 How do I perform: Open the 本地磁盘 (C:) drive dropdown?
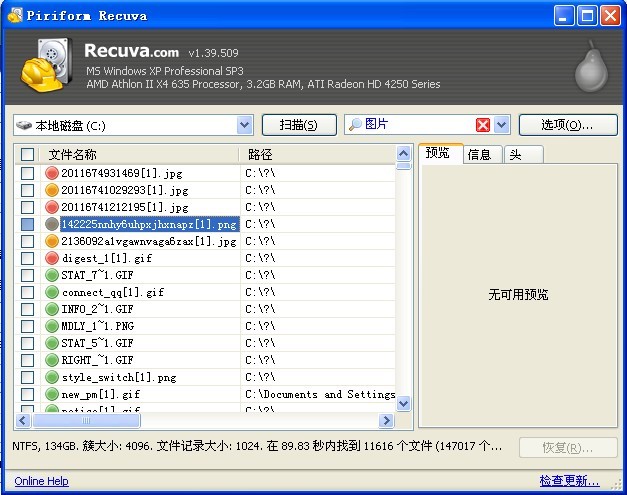(x=245, y=125)
